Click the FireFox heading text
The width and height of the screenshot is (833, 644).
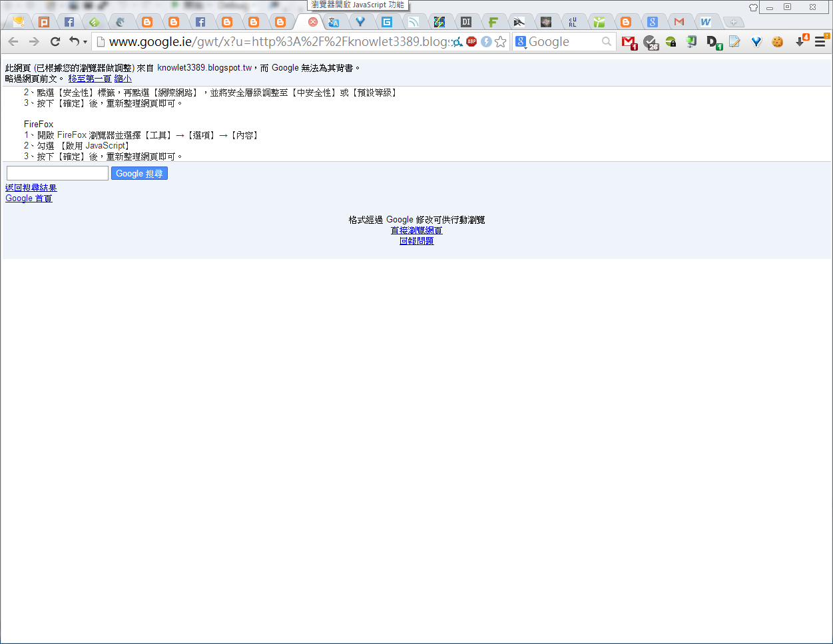(39, 125)
